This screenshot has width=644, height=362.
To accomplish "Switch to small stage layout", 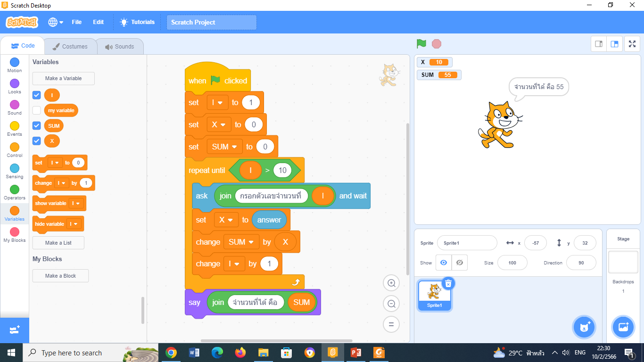I will 599,44.
